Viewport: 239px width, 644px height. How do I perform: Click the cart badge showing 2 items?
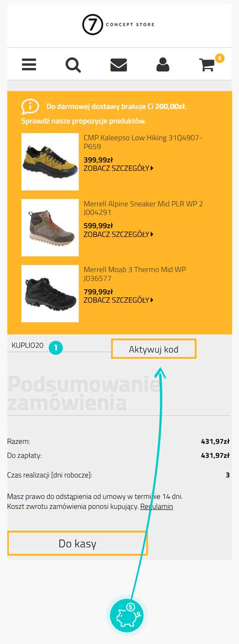pyautogui.click(x=219, y=58)
